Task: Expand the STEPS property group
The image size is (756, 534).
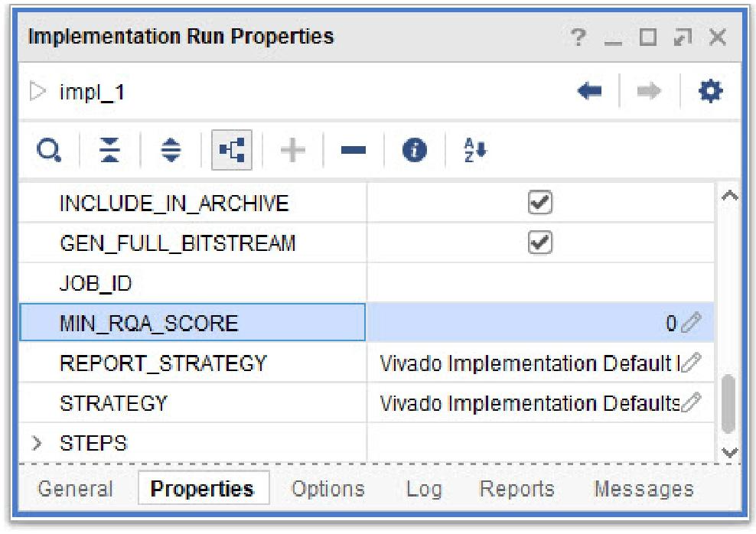Action: click(x=37, y=443)
